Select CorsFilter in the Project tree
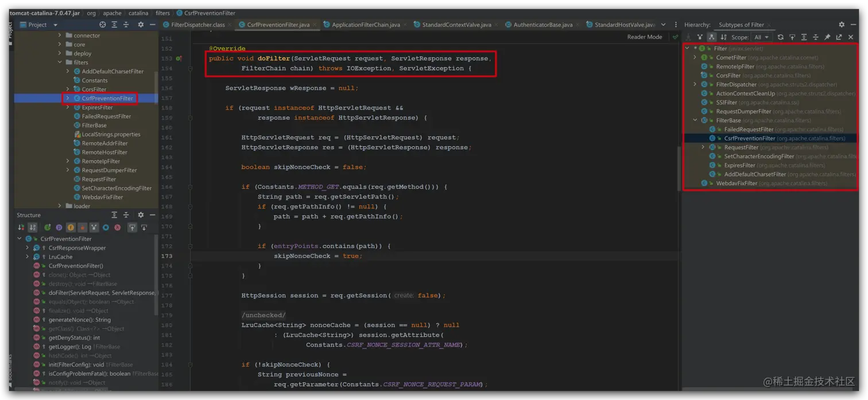Viewport: 868px width, 400px height. (94, 90)
